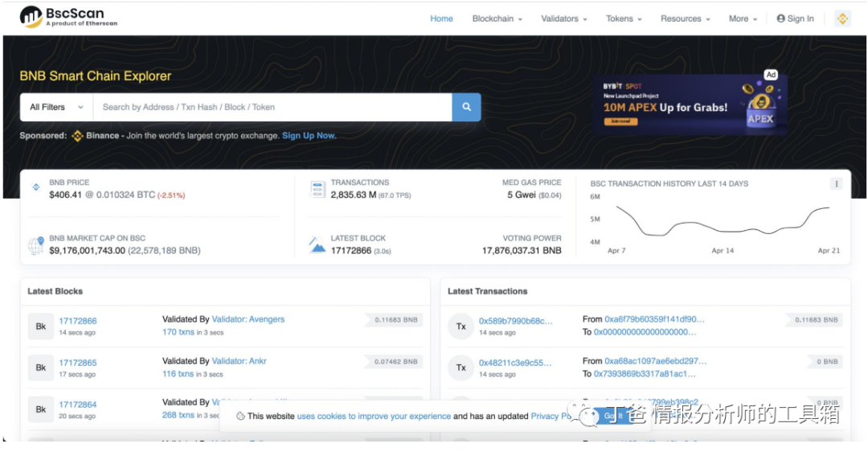The width and height of the screenshot is (868, 452).
Task: Click the BscScan logo
Action: [x=68, y=17]
